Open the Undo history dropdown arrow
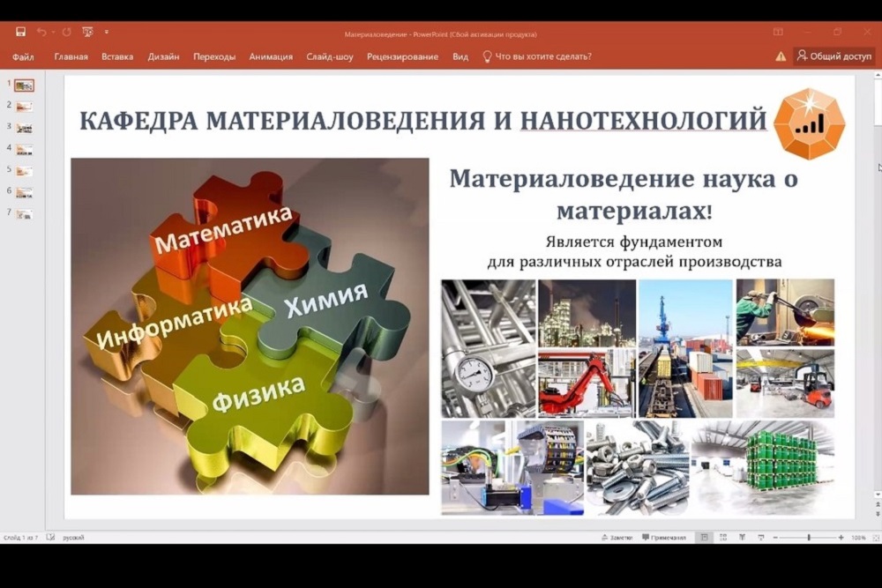882x588 pixels. tap(52, 32)
